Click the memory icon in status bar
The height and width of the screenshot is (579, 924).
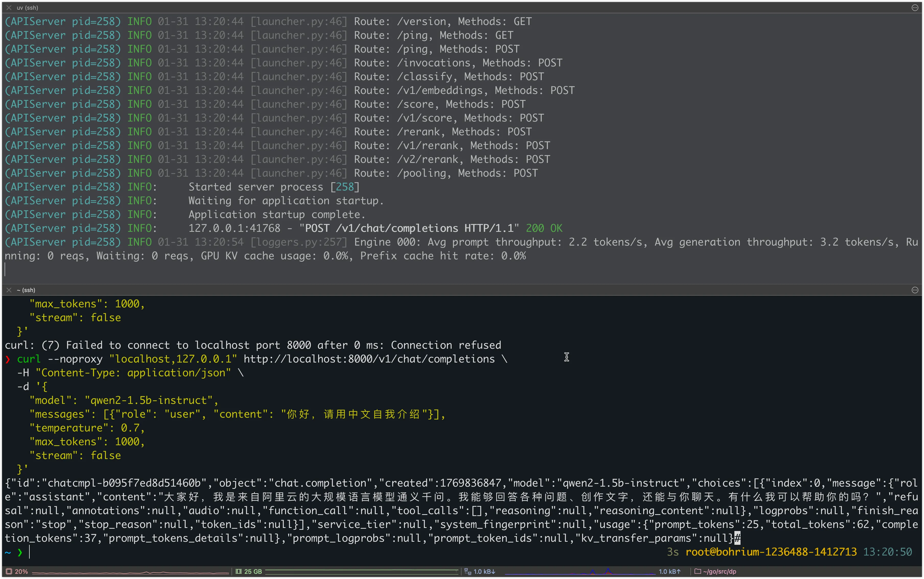click(238, 571)
